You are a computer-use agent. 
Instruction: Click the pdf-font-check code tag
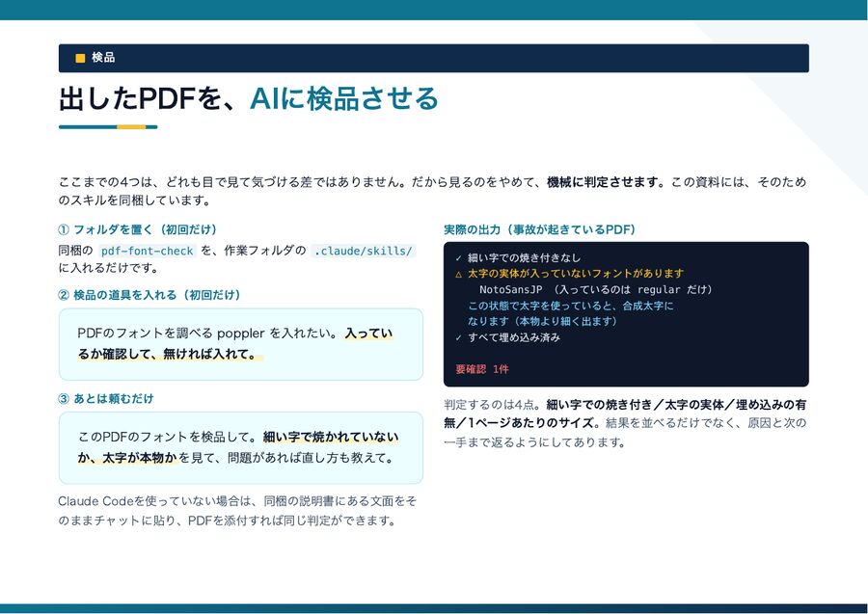pos(148,251)
